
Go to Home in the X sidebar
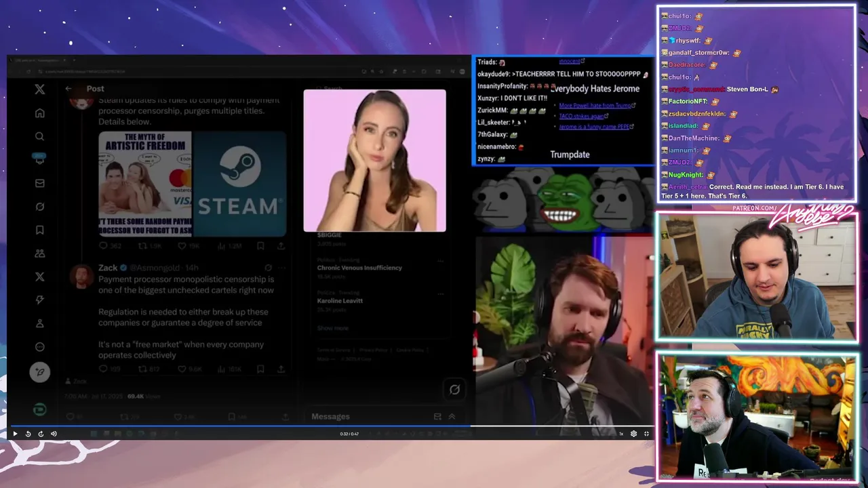pyautogui.click(x=40, y=113)
